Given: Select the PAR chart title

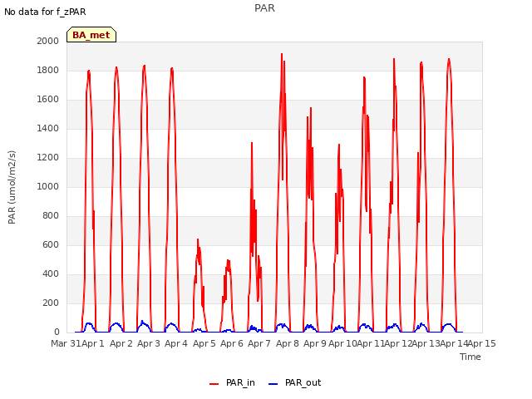Looking at the screenshot, I should click(x=264, y=7).
